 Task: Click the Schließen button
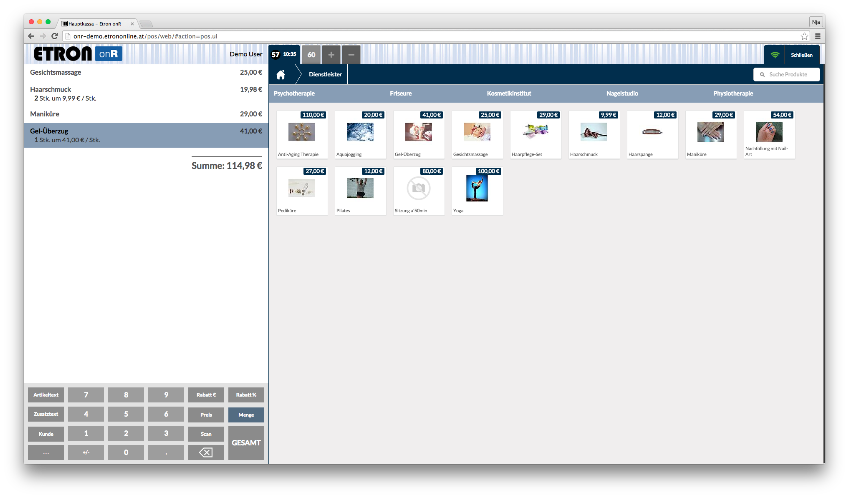[792, 55]
